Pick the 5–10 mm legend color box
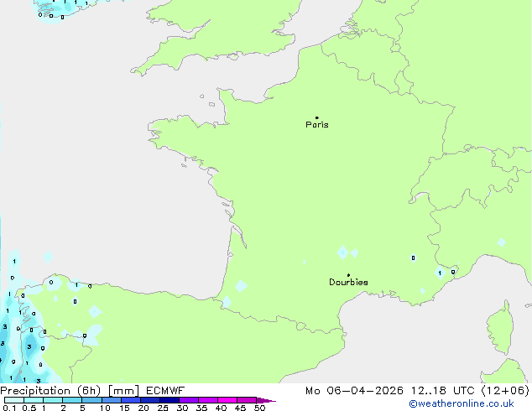532x411 pixels. click(91, 400)
